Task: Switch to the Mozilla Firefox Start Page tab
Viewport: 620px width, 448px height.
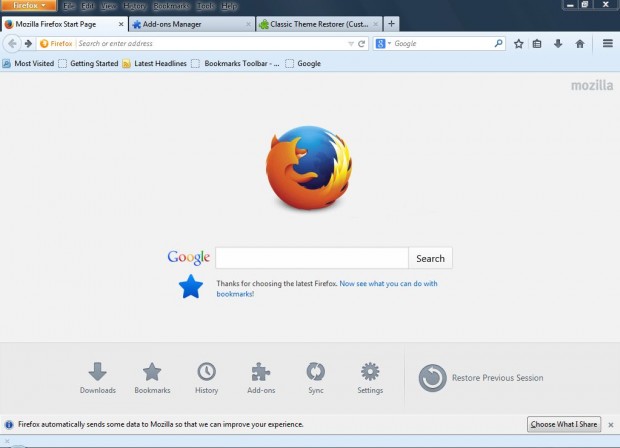Action: 64,24
